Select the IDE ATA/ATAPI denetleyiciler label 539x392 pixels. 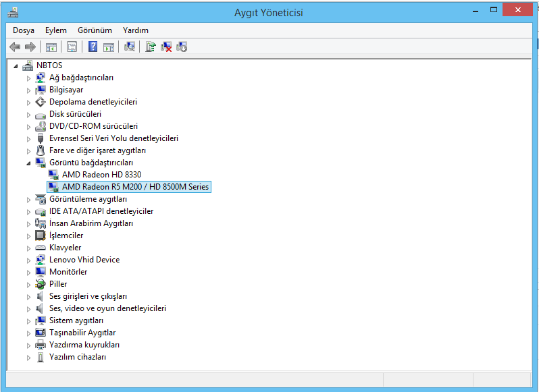tap(101, 211)
